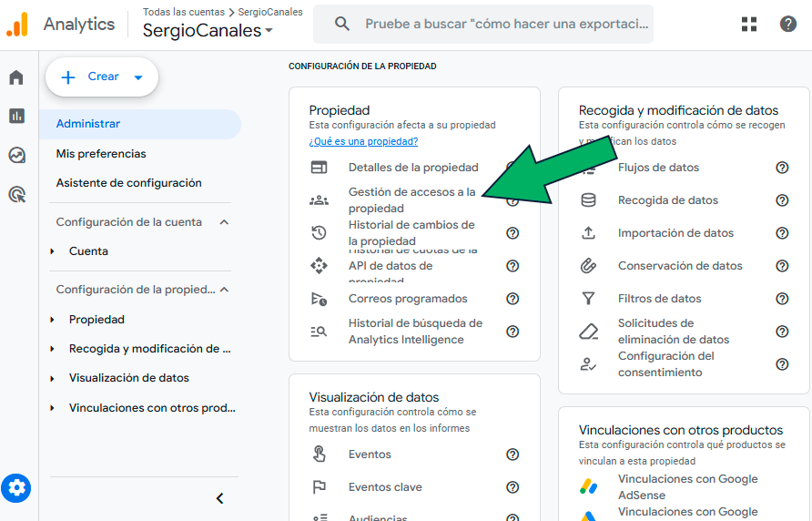Viewport: 812px width, 521px height.
Task: Click help icon next to Correos programados
Action: click(x=513, y=299)
